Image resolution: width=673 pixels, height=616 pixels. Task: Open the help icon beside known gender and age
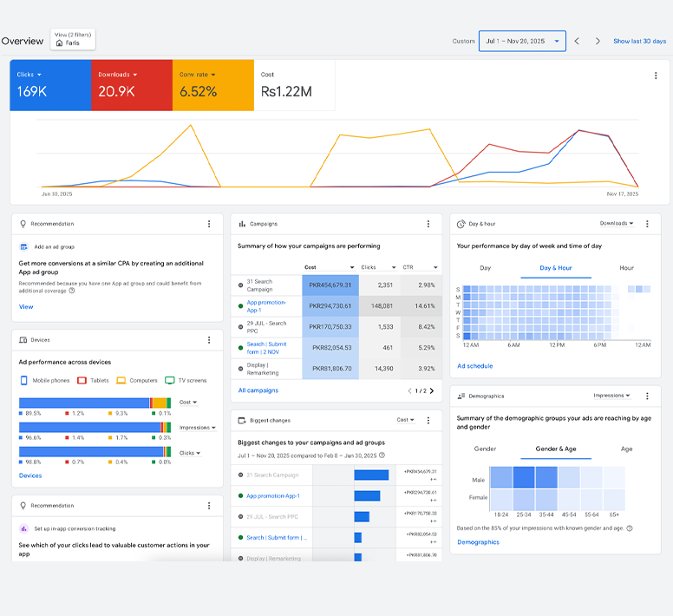click(x=629, y=528)
